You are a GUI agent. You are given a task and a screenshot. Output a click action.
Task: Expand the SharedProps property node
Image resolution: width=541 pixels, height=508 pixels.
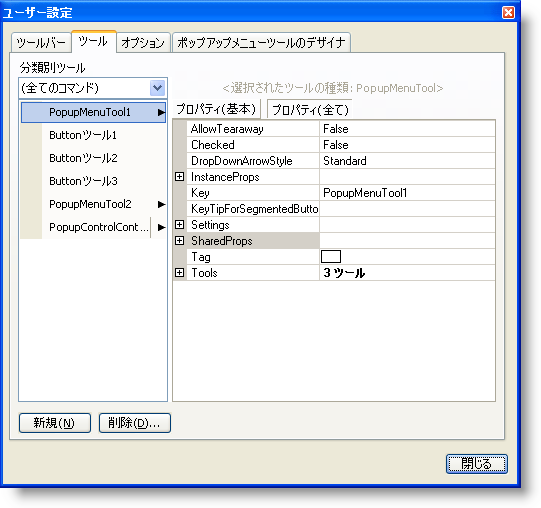click(179, 241)
